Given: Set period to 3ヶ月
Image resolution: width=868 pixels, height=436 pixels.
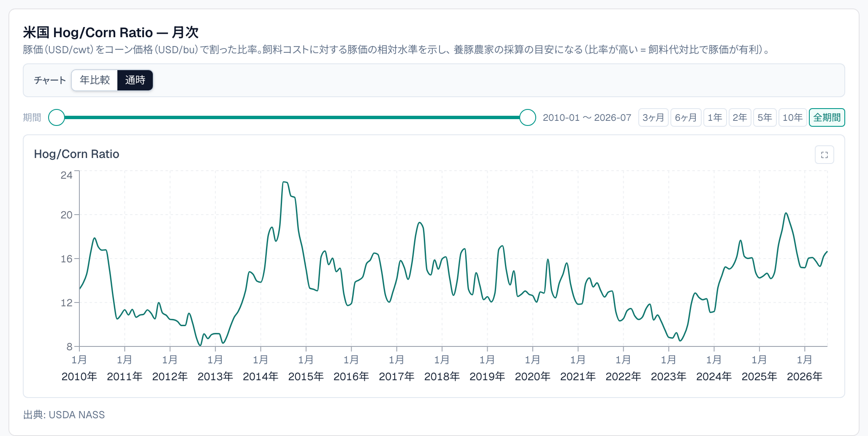Looking at the screenshot, I should (653, 117).
